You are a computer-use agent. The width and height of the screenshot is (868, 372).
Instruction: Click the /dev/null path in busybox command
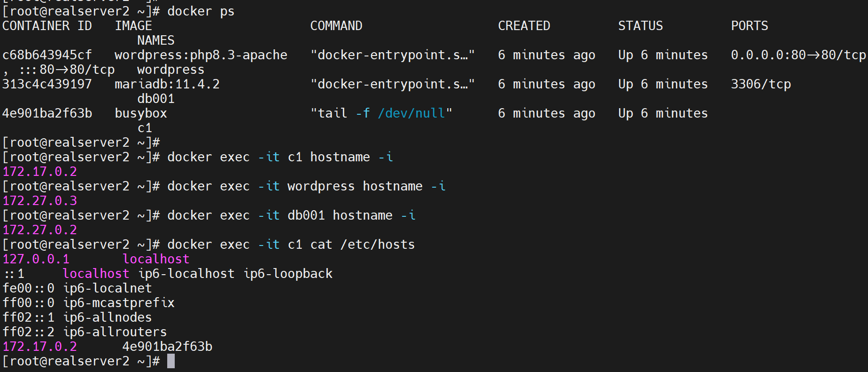click(x=411, y=113)
